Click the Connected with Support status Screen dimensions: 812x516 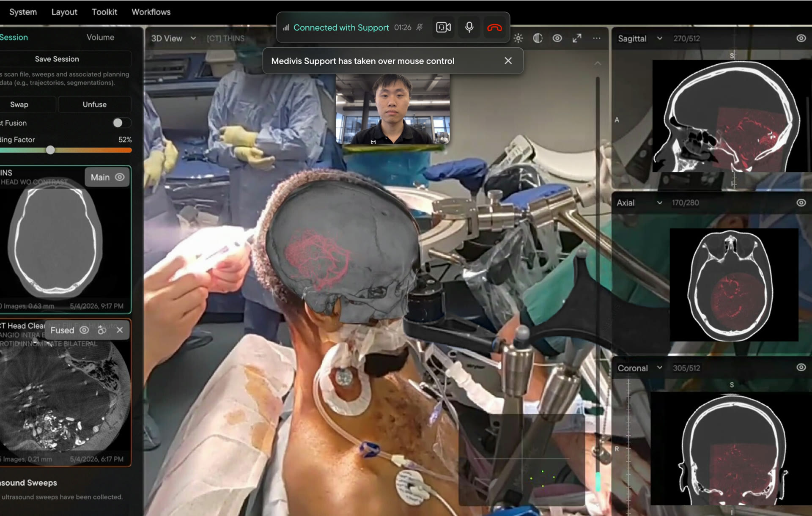pos(341,27)
